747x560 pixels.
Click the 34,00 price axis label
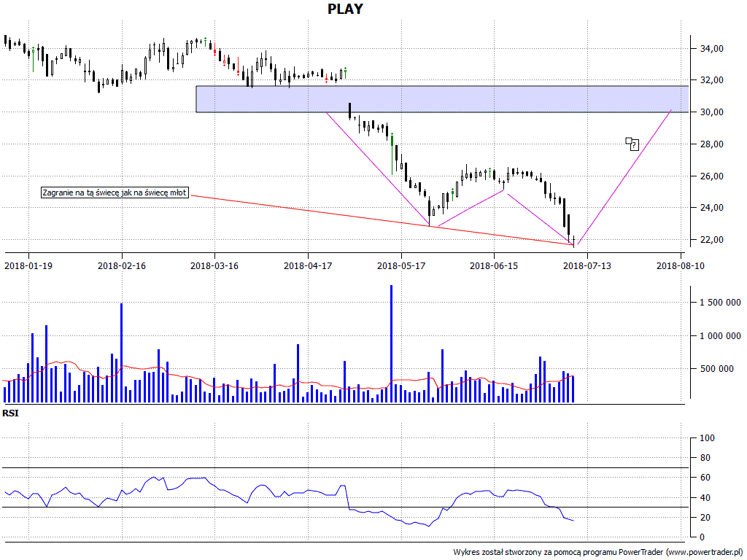click(711, 49)
